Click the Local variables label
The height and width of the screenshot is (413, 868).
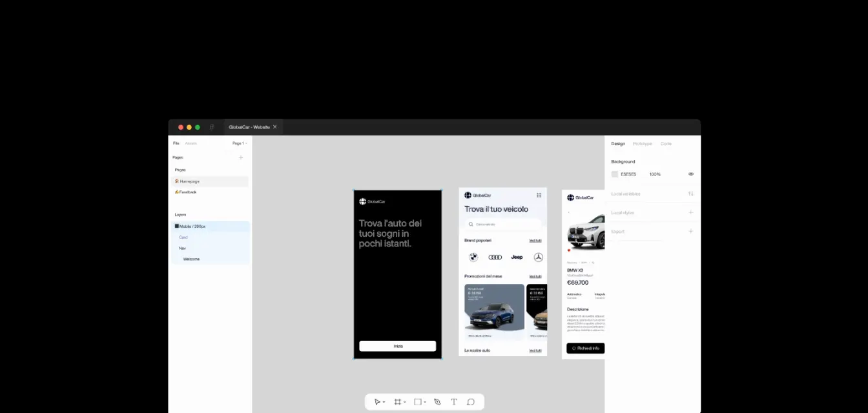626,194
